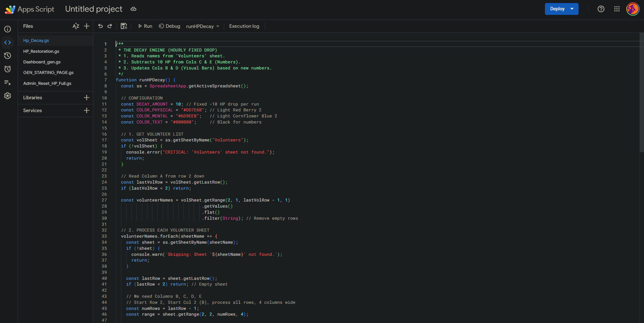Image resolution: width=644 pixels, height=323 pixels.
Task: Open Project History clock icon in sidebar
Action: (x=8, y=56)
